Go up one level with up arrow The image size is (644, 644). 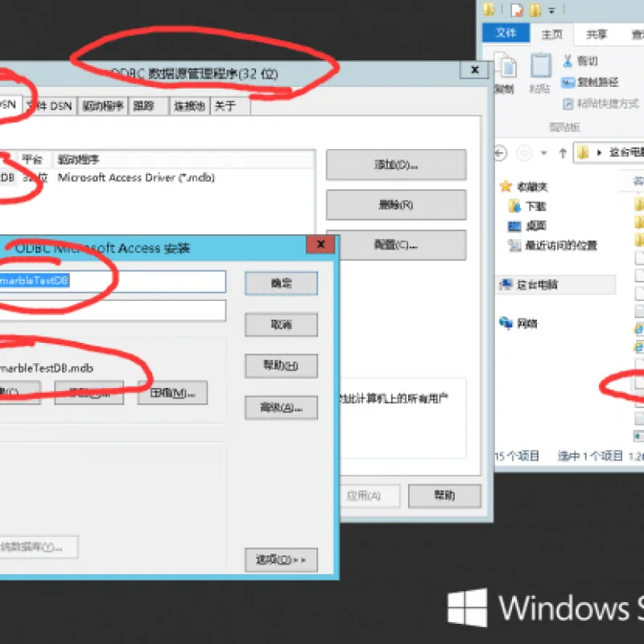563,154
